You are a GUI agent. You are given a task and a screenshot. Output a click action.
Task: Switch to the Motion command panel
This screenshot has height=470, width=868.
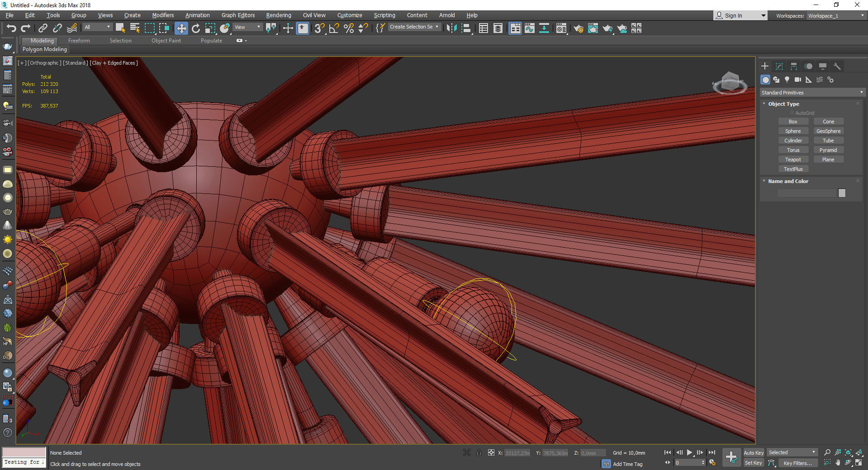(x=808, y=66)
